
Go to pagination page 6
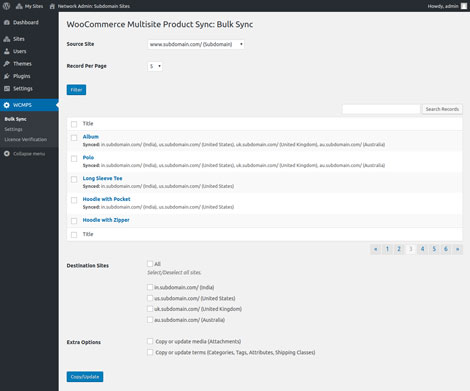point(446,249)
